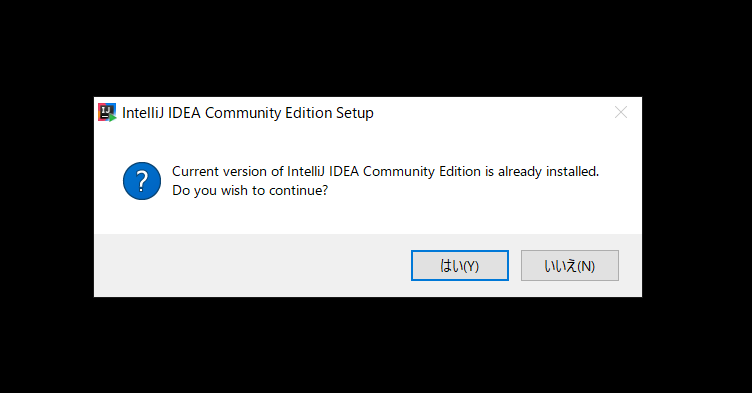
Task: Click the word 'Setup' in the title bar
Action: point(354,113)
